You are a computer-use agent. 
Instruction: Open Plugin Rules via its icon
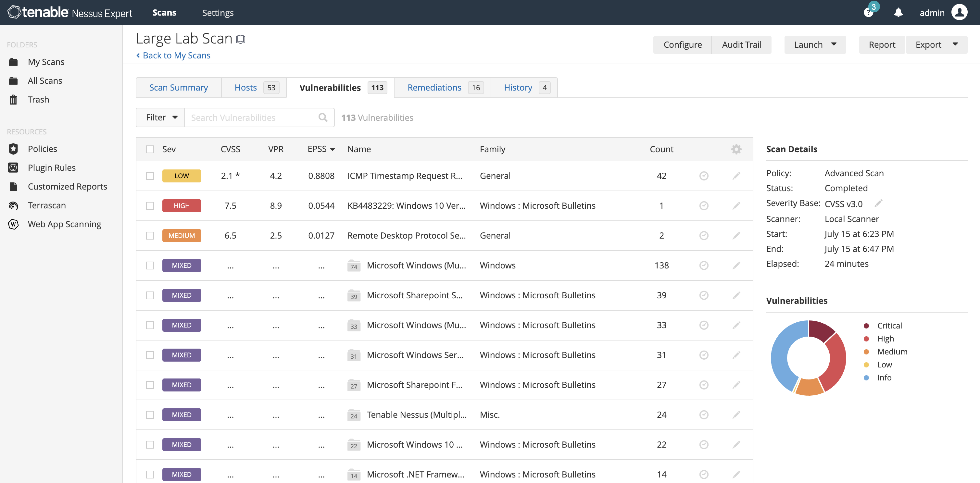[14, 168]
